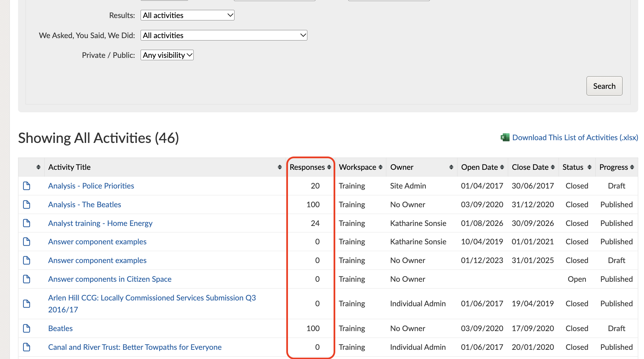Click document icon for Answer components in Citizen Space

click(x=27, y=279)
